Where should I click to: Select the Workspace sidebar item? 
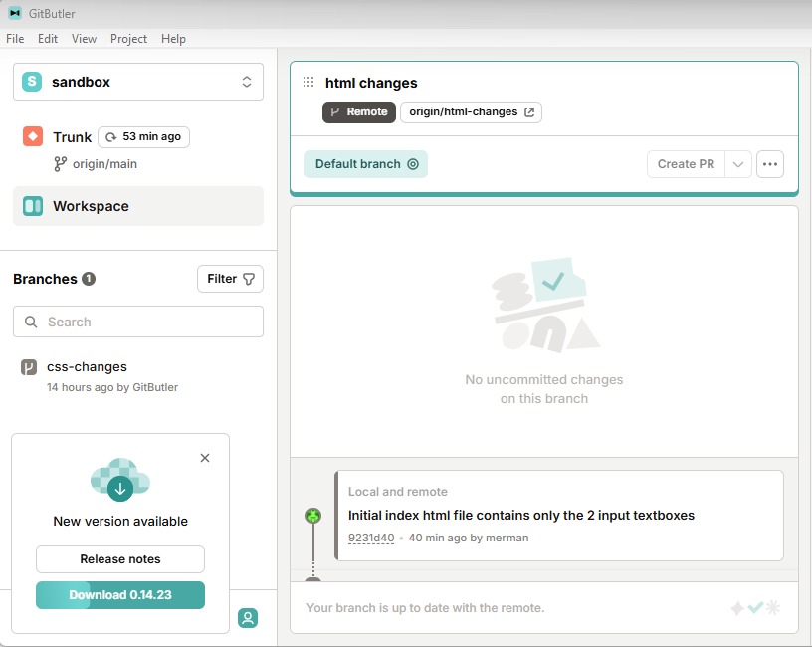(138, 206)
